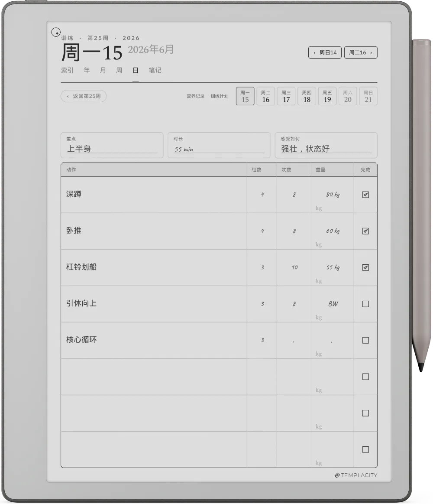Tap the 杠铃划船 exercise name cell
This screenshot has width=433, height=504.
tap(154, 267)
